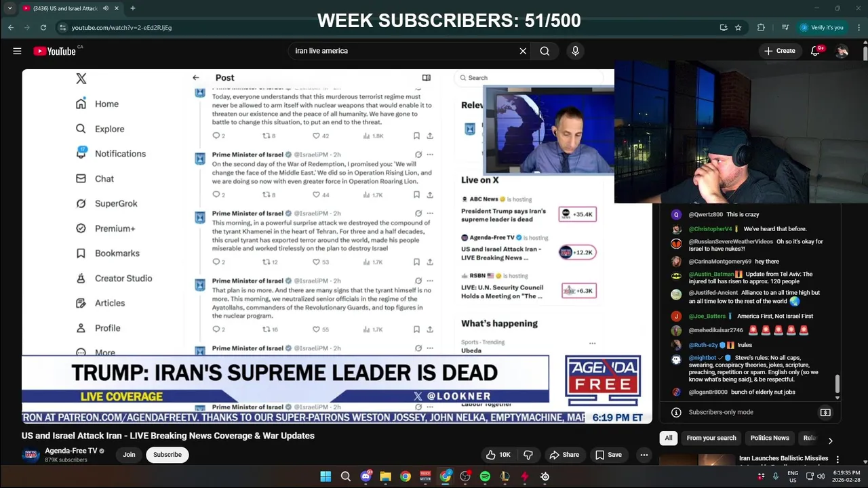This screenshot has width=868, height=488.
Task: Select the From your search chip
Action: point(711,438)
